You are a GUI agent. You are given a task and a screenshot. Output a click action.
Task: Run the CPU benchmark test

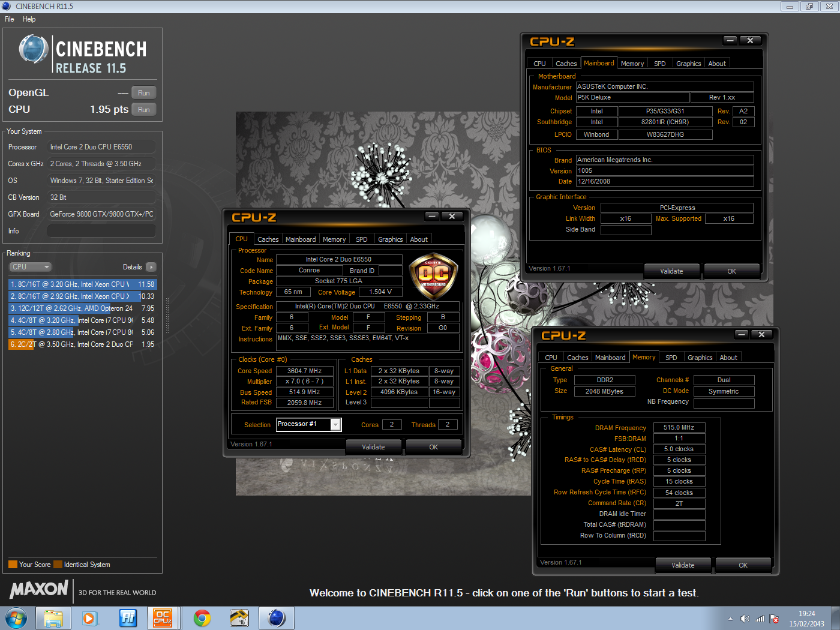144,110
